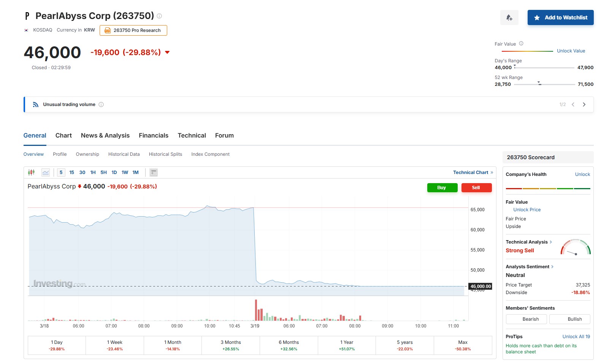
Task: Open the Historical Splits sub-tab
Action: pyautogui.click(x=165, y=154)
